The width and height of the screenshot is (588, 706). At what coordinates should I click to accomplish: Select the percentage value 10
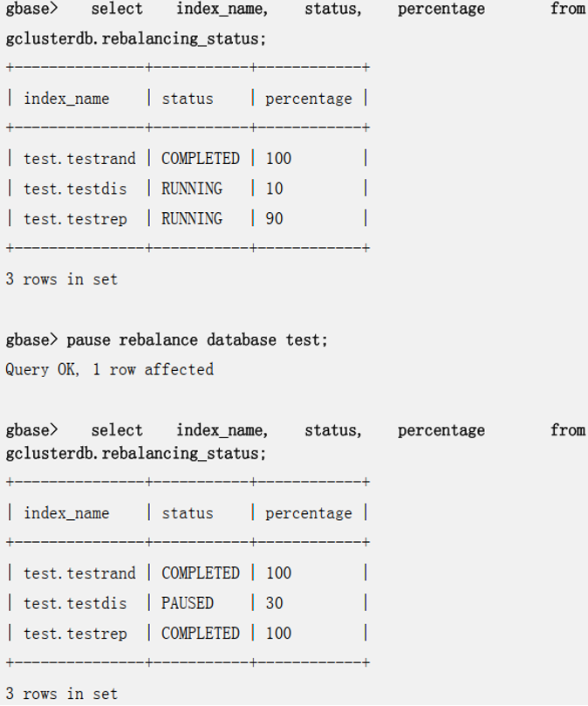coord(274,188)
